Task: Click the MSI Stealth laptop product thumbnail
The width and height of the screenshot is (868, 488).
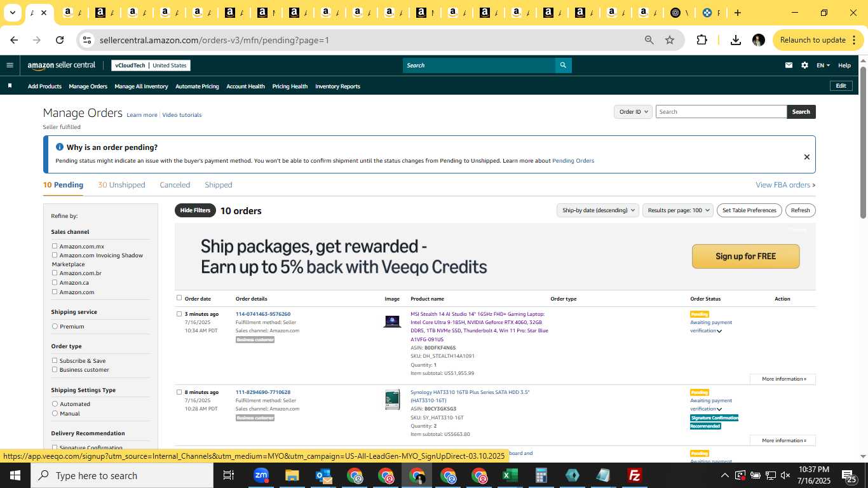Action: point(392,322)
